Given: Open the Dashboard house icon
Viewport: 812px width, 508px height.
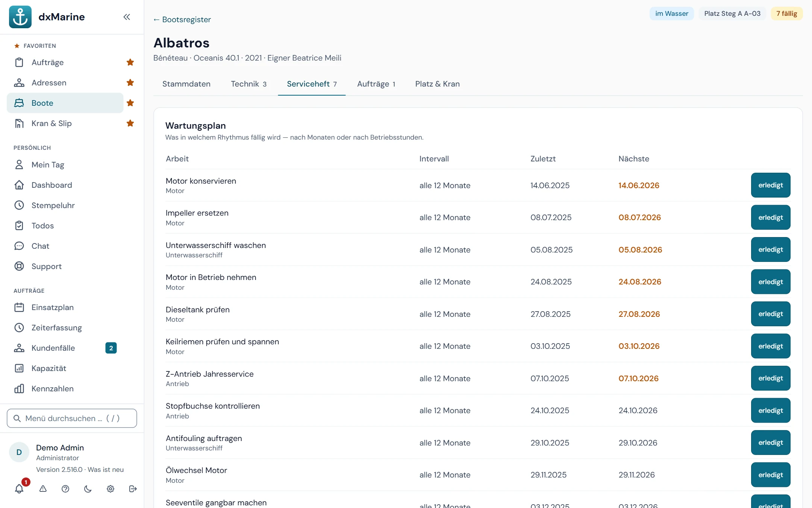Looking at the screenshot, I should pos(19,185).
